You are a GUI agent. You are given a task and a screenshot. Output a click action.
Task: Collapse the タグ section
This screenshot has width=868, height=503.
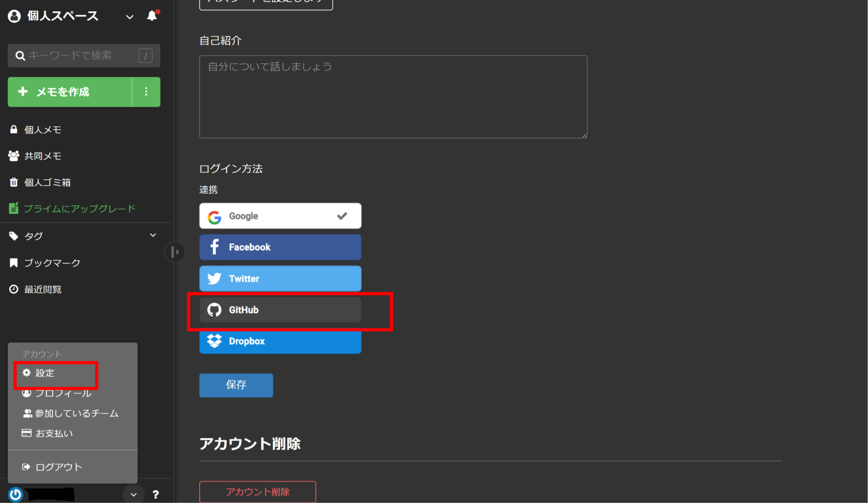pyautogui.click(x=153, y=235)
